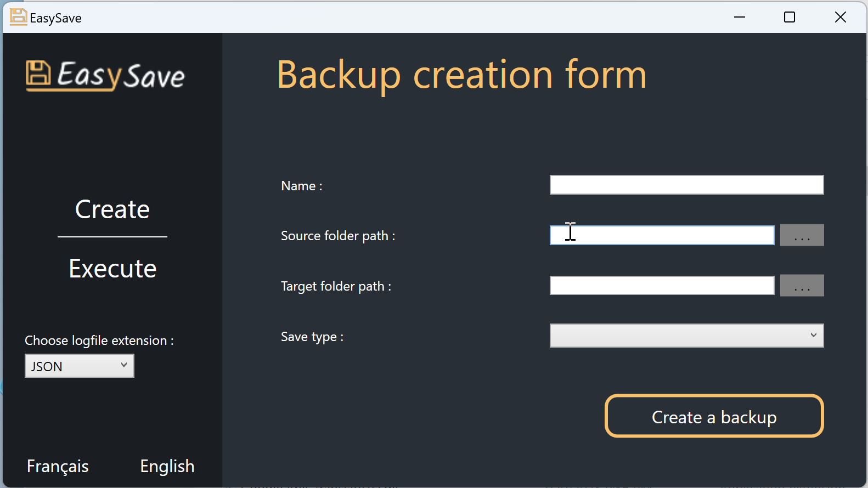The width and height of the screenshot is (868, 488).
Task: Switch to the Execute section
Action: (x=112, y=269)
